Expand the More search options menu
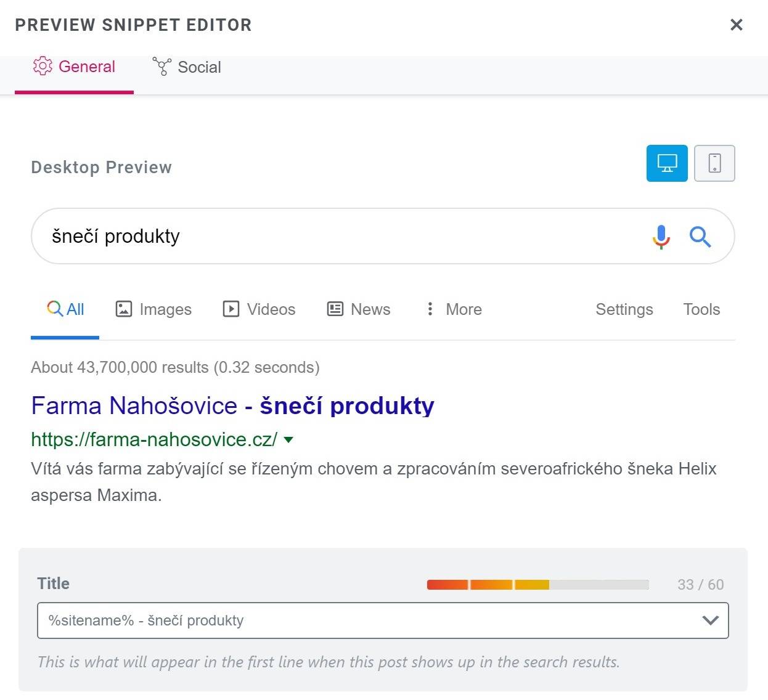 click(454, 309)
